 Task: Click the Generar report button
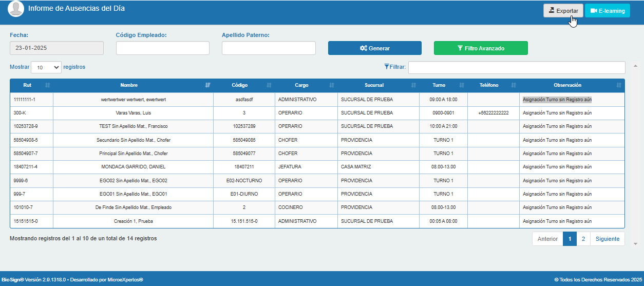pyautogui.click(x=375, y=48)
